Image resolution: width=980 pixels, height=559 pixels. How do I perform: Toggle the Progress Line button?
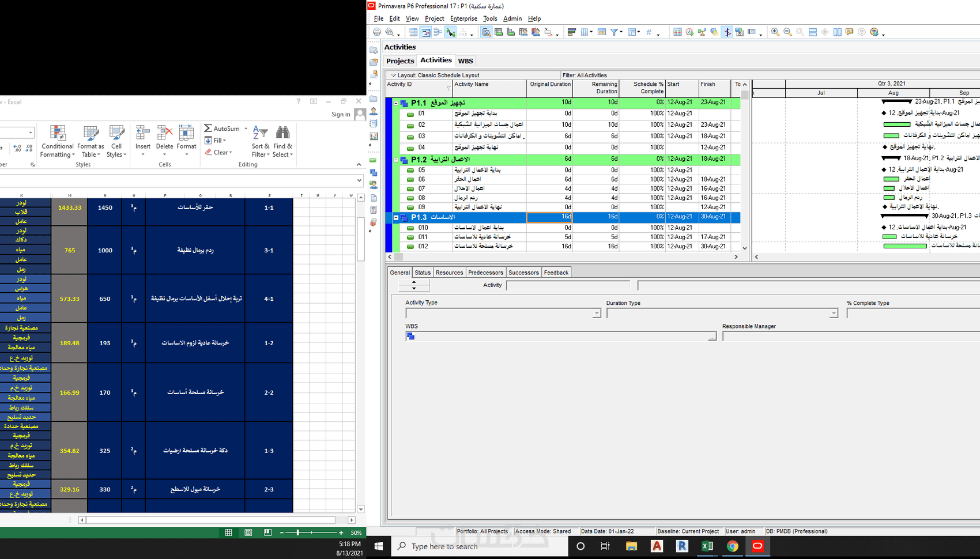[x=727, y=32]
